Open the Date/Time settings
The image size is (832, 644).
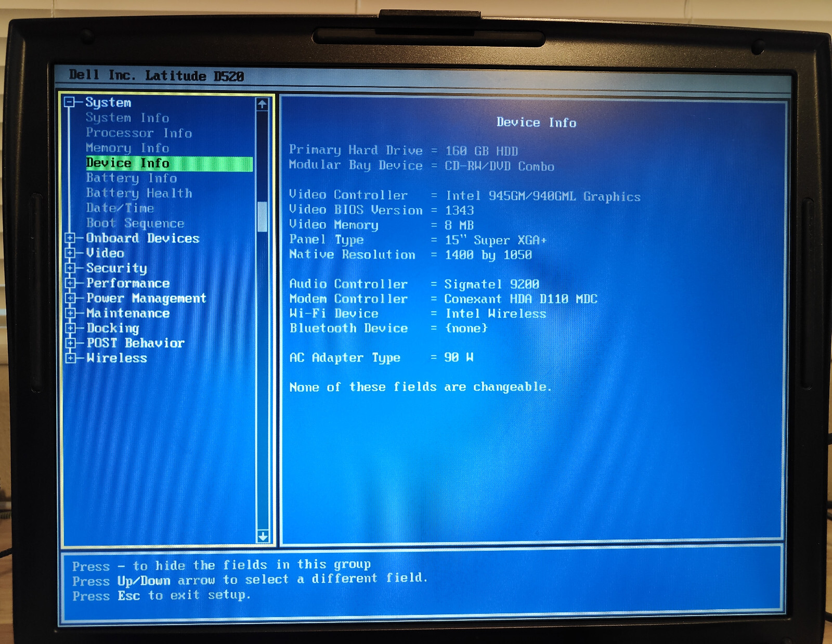point(120,208)
